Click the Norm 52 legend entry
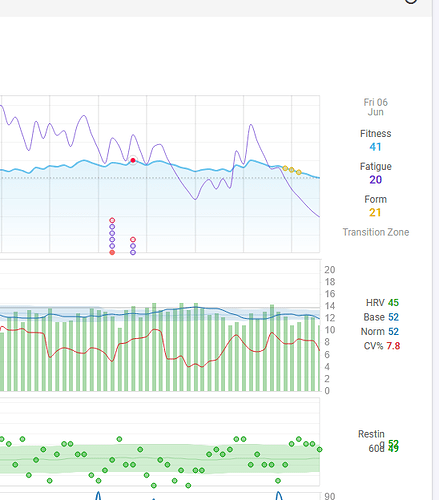 coord(380,331)
